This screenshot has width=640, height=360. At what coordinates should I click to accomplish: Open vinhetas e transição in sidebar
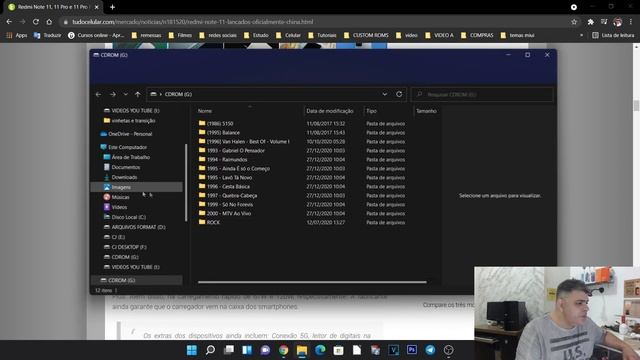coord(129,120)
